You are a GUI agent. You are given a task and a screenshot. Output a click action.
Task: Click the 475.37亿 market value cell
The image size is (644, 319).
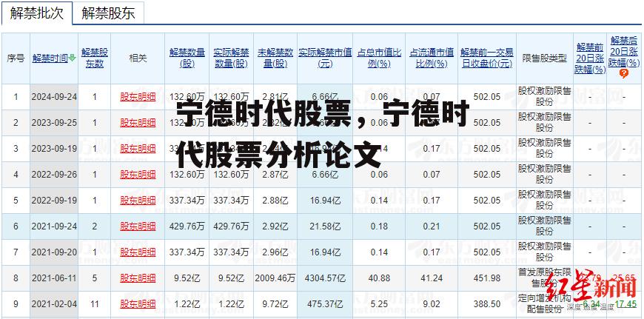(325, 304)
